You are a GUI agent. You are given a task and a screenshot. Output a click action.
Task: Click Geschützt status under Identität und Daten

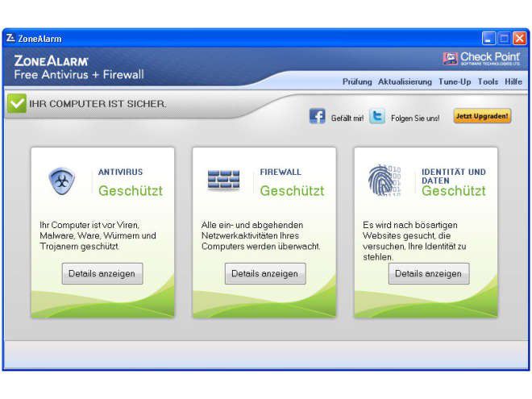454,191
